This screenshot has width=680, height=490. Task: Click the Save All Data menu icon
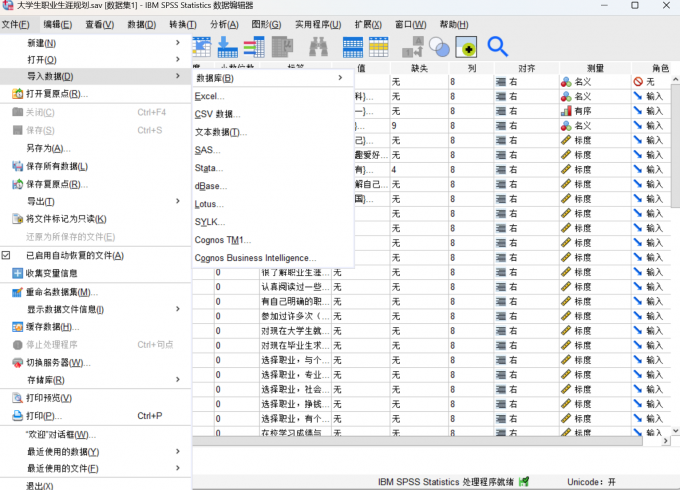tap(17, 166)
